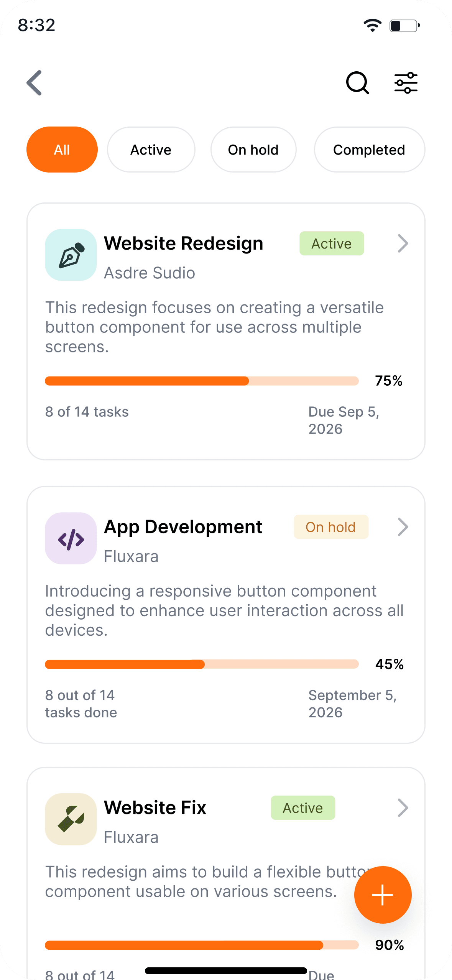Tap the 8 of 14 tasks label
The width and height of the screenshot is (452, 980).
coord(87,412)
